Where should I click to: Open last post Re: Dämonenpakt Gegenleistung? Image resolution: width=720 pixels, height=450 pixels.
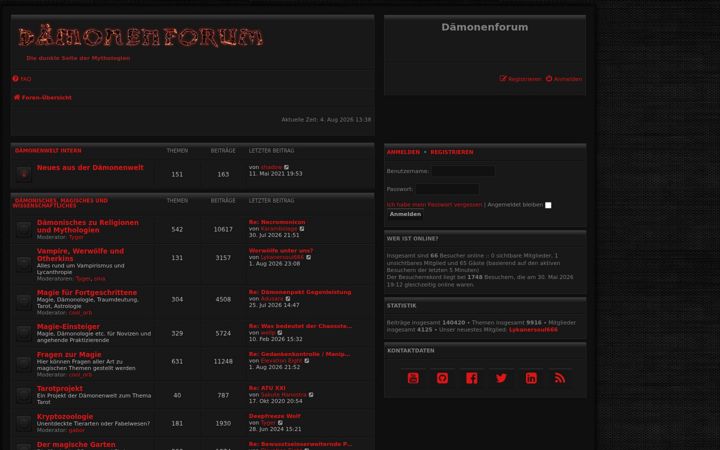tap(300, 292)
